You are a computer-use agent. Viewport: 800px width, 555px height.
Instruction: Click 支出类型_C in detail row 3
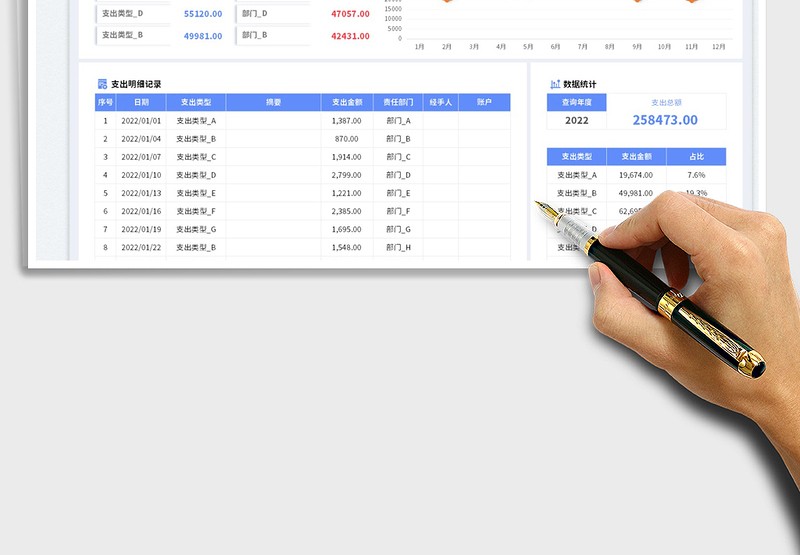pos(196,157)
